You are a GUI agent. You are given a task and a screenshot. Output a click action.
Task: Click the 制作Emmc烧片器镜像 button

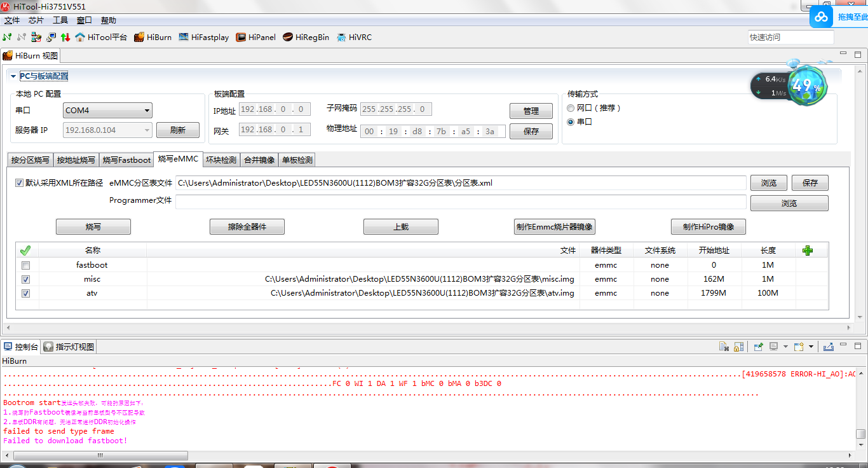point(555,227)
